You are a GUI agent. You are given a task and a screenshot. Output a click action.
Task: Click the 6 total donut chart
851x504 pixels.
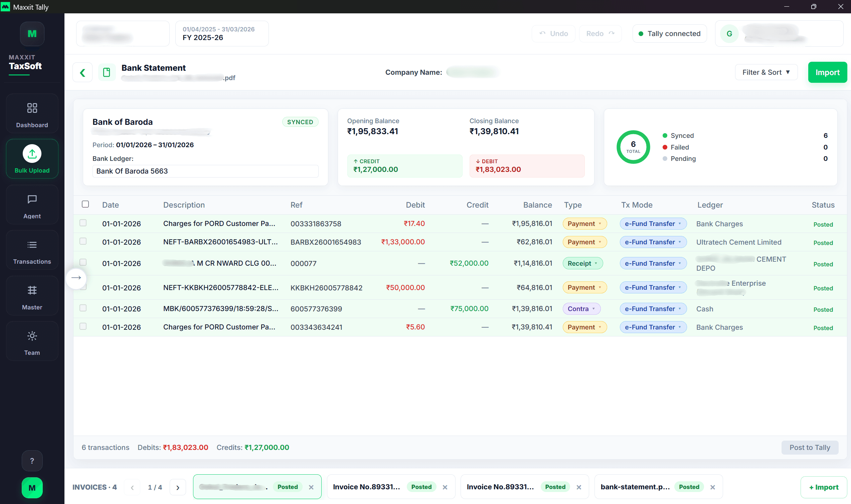coord(633,147)
